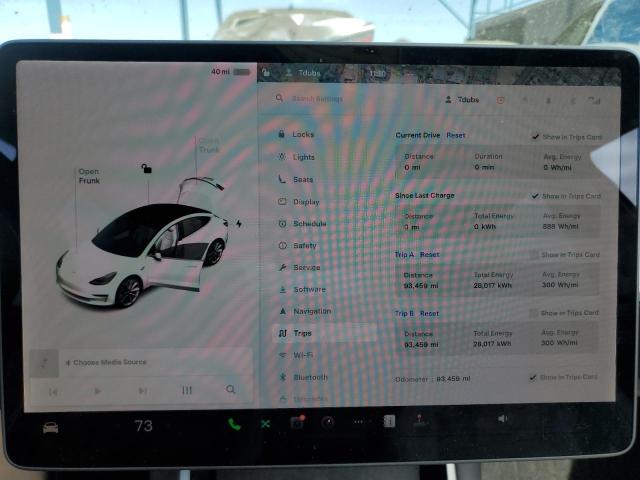Tap the music note album art tile
Screen dimensions: 640x480
(44, 363)
